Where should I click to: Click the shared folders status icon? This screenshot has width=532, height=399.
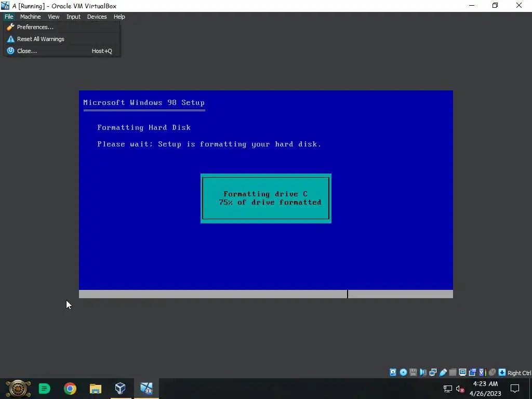pos(453,373)
